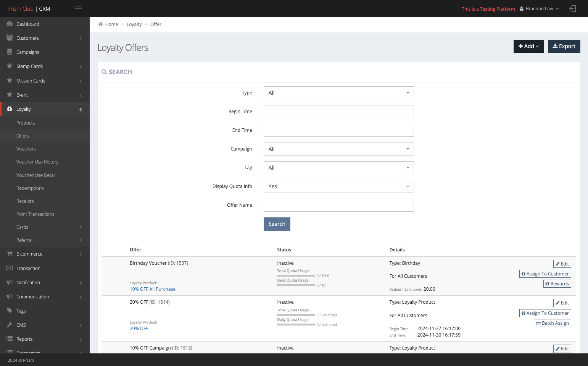588x366 pixels.
Task: Click the Customers group icon
Action: click(x=10, y=38)
